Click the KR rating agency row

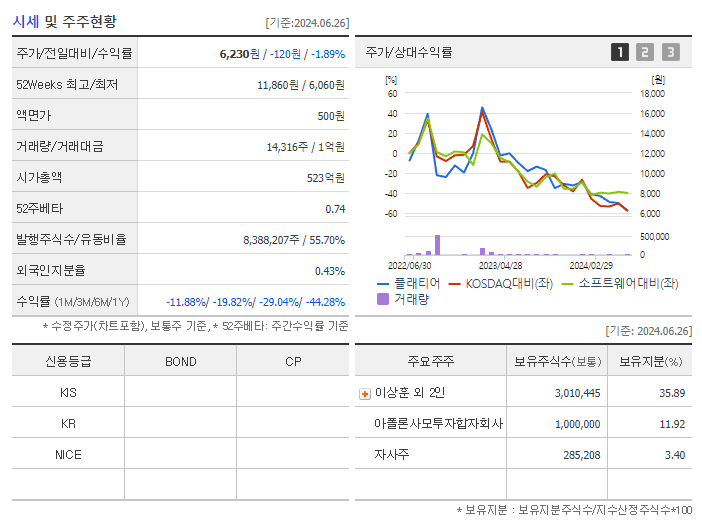68,423
